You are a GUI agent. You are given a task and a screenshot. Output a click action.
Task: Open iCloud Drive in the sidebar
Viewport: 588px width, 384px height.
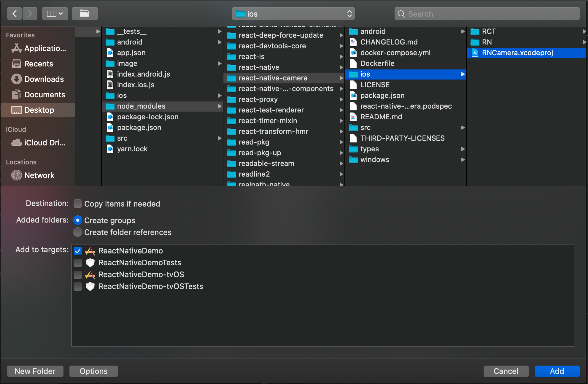click(45, 143)
